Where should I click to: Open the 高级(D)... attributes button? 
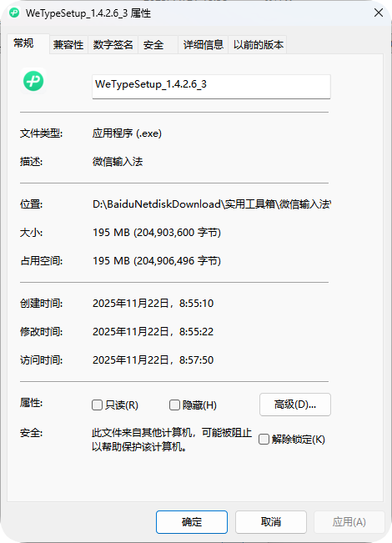[295, 405]
